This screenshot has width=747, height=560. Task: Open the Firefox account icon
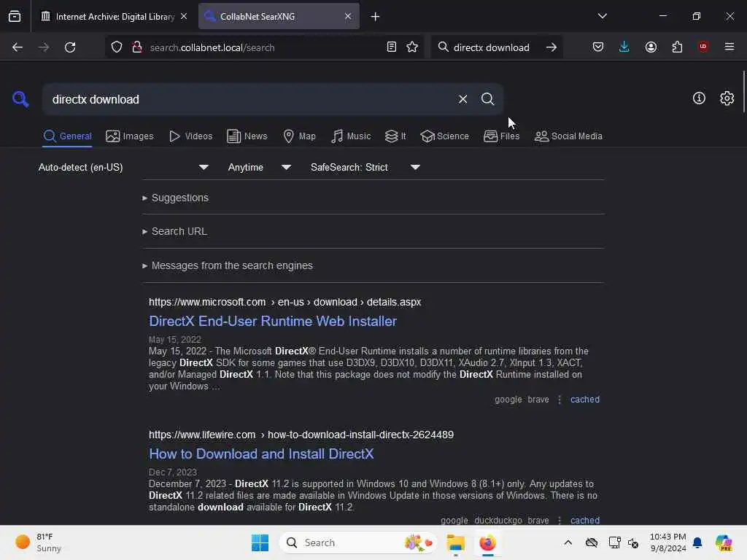coord(651,47)
